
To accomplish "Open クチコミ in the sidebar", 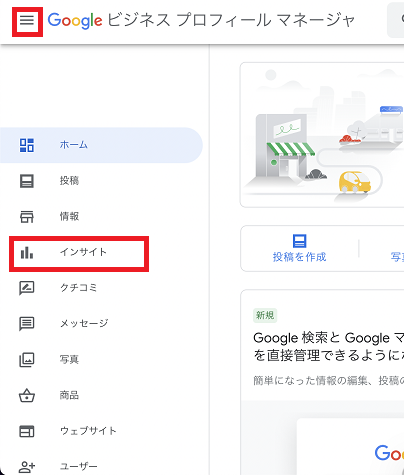I will tap(101, 288).
